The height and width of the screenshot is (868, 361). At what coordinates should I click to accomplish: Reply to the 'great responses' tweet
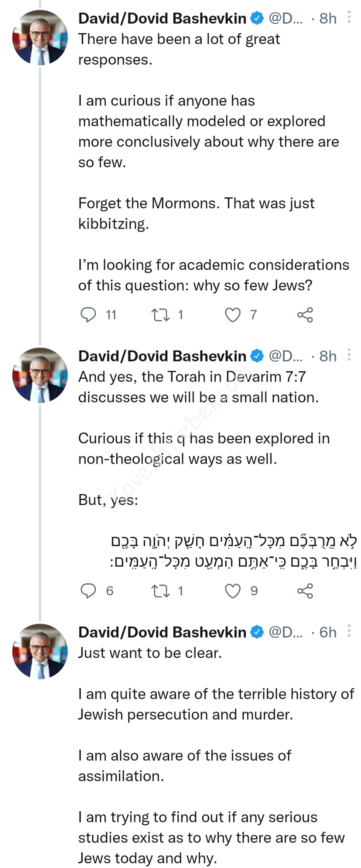(x=89, y=315)
